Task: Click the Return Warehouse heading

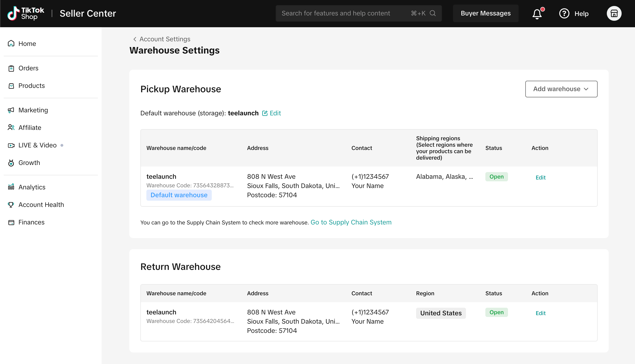Action: point(180,267)
